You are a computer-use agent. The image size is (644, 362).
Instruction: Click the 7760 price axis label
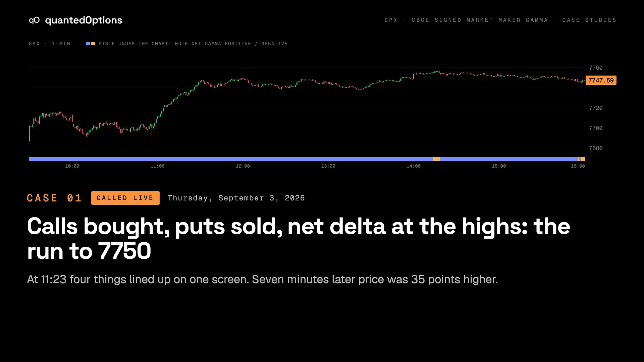point(596,68)
